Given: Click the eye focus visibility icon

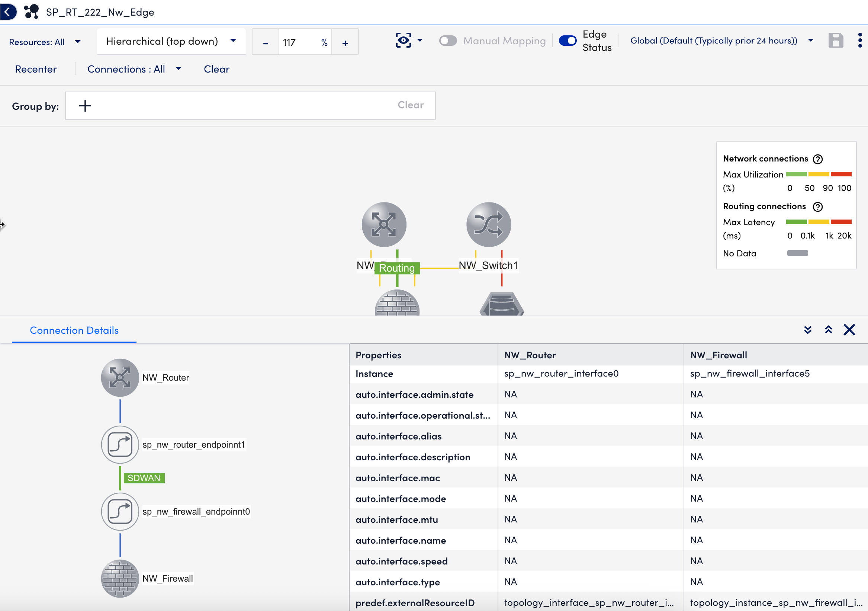Looking at the screenshot, I should click(404, 40).
